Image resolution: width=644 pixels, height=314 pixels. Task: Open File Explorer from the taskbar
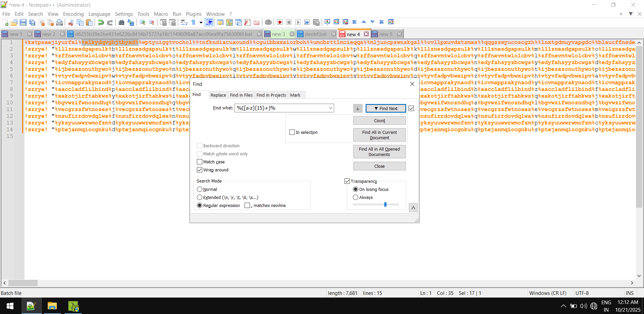click(52, 306)
